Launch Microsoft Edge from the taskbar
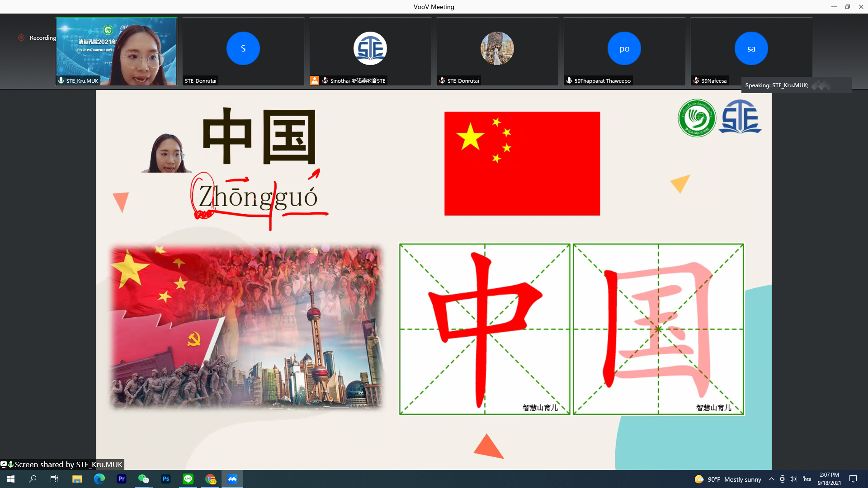Screen dimensions: 868x488 [99, 479]
